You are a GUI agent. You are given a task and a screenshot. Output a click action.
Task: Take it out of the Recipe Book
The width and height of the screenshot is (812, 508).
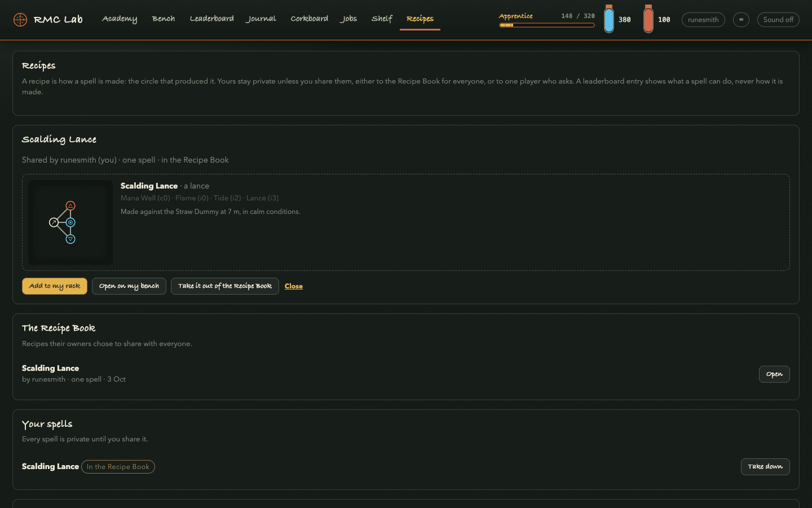tap(225, 286)
